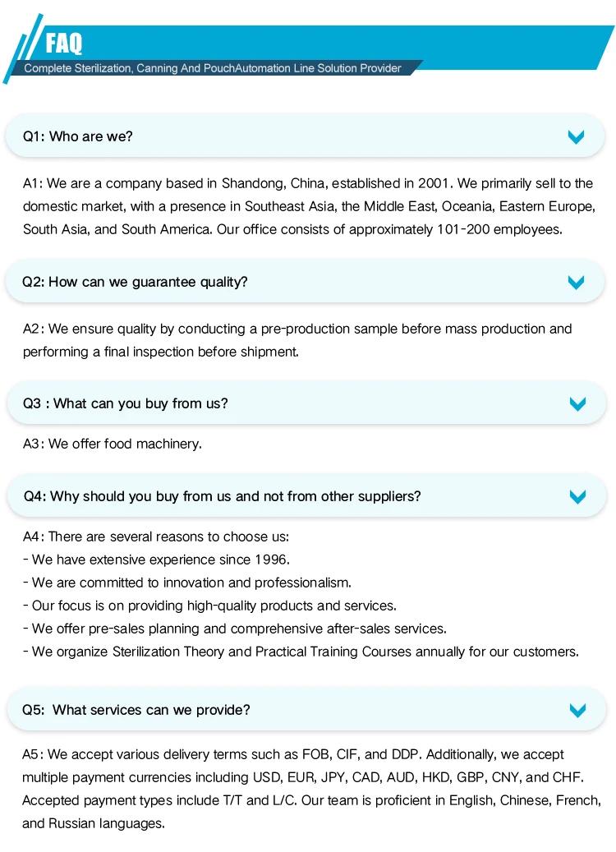Select the A2 quality assurance answer text
The image size is (616, 852).
point(297,340)
